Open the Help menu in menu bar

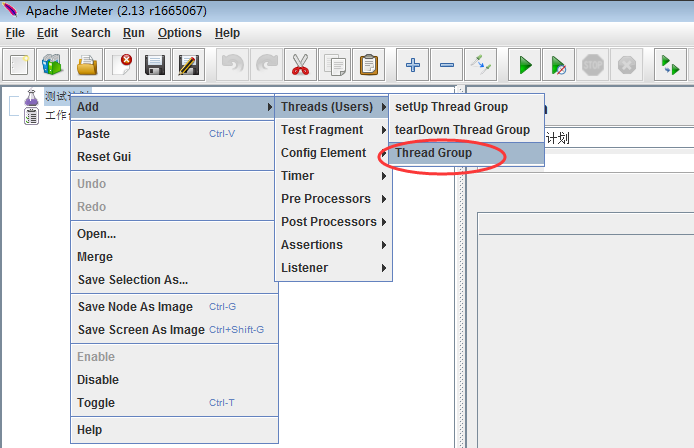(227, 33)
